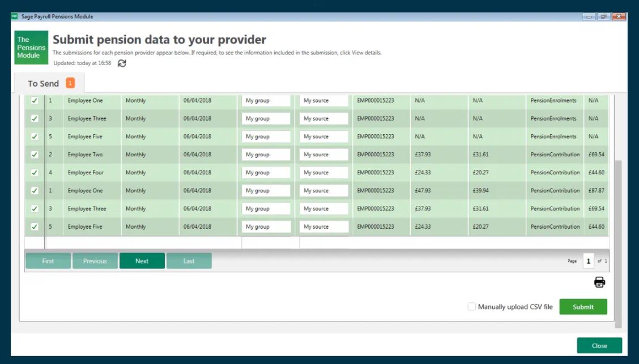The height and width of the screenshot is (364, 639).
Task: Click the refresh submissions icon
Action: tap(121, 63)
